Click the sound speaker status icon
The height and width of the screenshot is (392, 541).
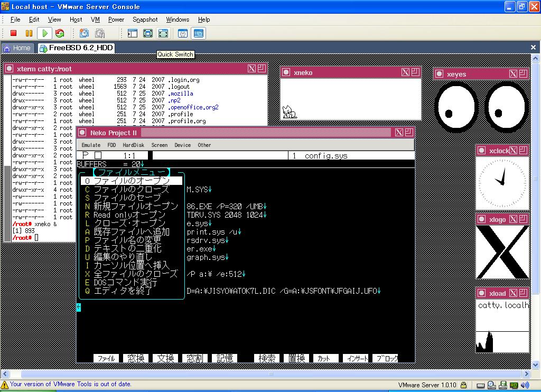[x=525, y=385]
